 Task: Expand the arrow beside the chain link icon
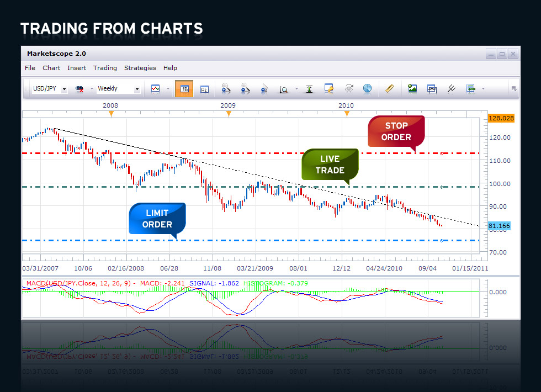[92, 89]
